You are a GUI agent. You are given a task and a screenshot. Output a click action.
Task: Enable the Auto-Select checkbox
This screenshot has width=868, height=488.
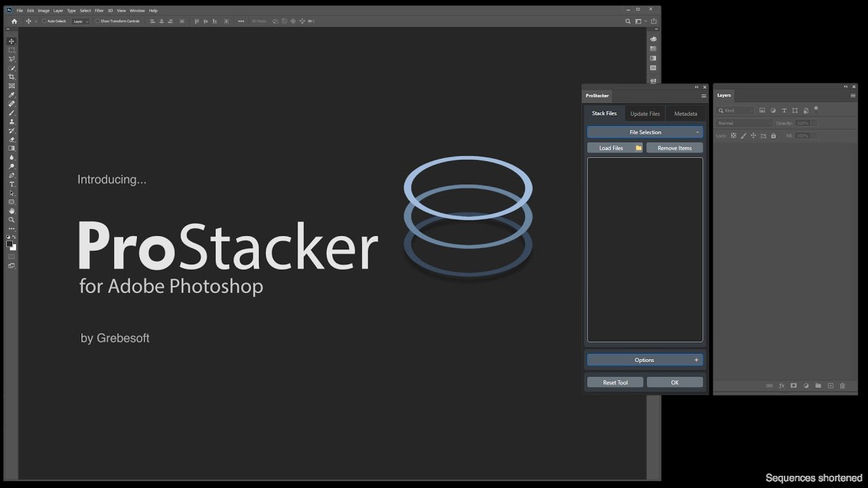44,21
